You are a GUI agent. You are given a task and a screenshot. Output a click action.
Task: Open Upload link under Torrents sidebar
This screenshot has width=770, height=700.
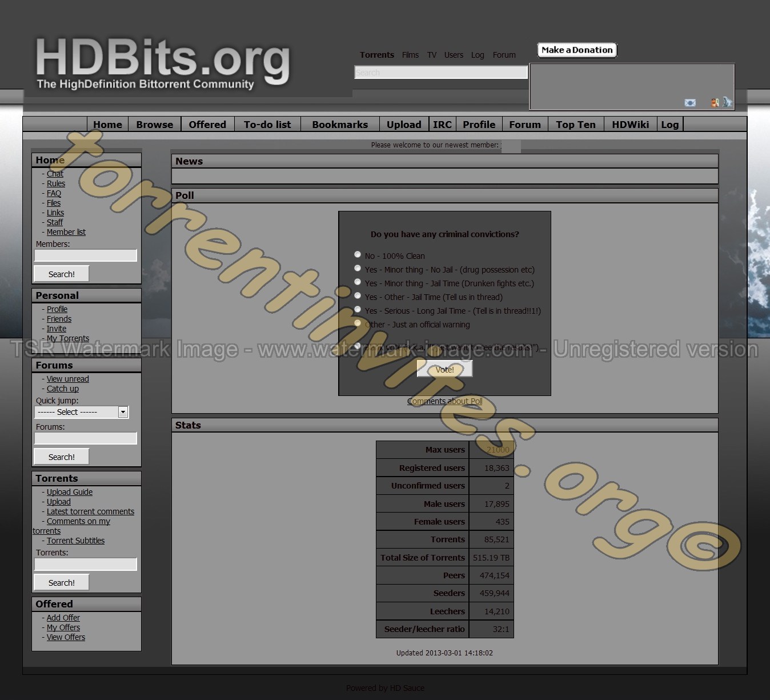coord(59,502)
